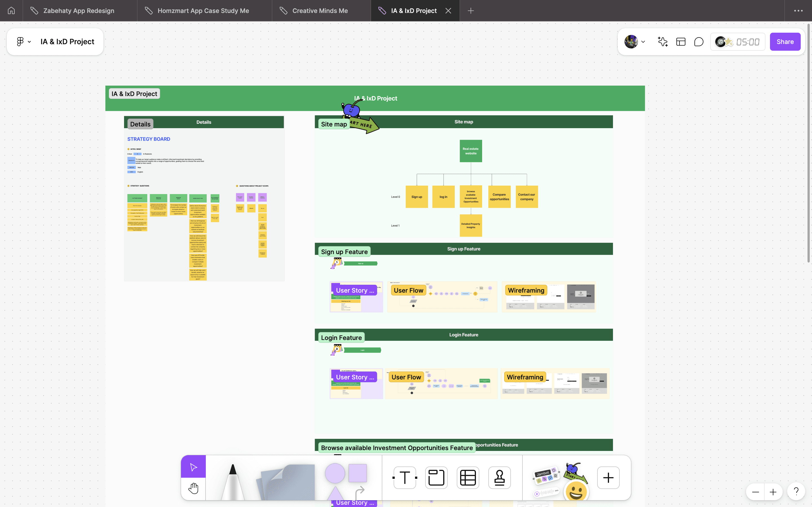Open the Stamp tool

point(499,477)
